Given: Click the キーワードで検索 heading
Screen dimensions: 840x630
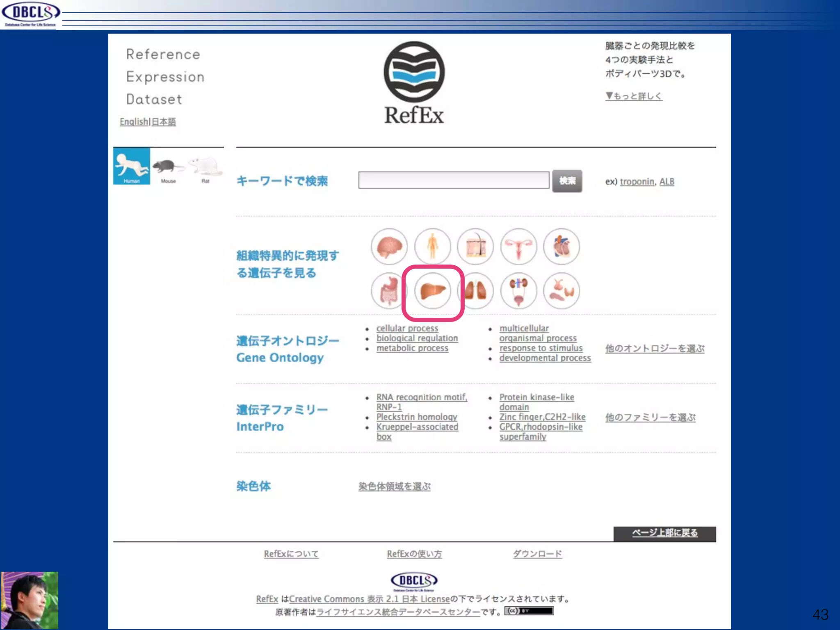Looking at the screenshot, I should tap(282, 181).
